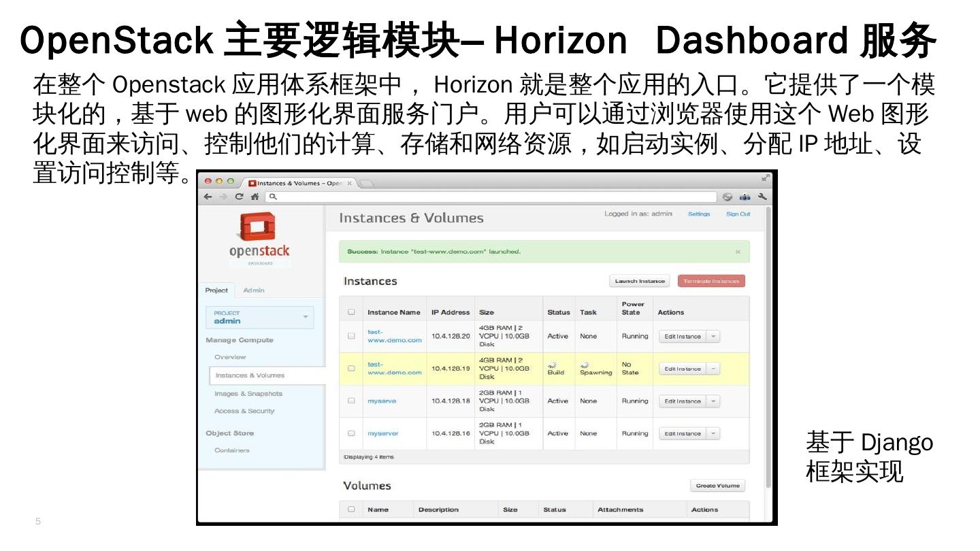
Task: Open the test-www.demo.com link with IP 10.4.128.19
Action: pyautogui.click(x=395, y=368)
